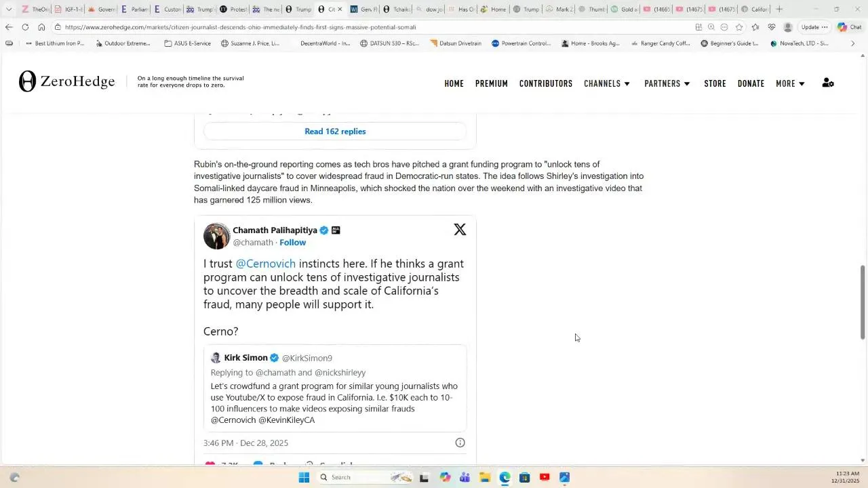Open the tab search dropdown arrow
868x488 pixels.
coord(8,9)
